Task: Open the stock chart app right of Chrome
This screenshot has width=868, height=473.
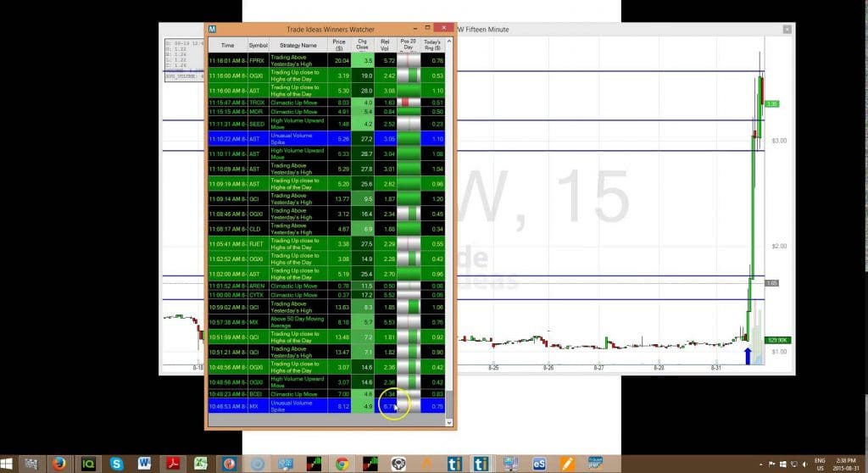Action: 370,464
